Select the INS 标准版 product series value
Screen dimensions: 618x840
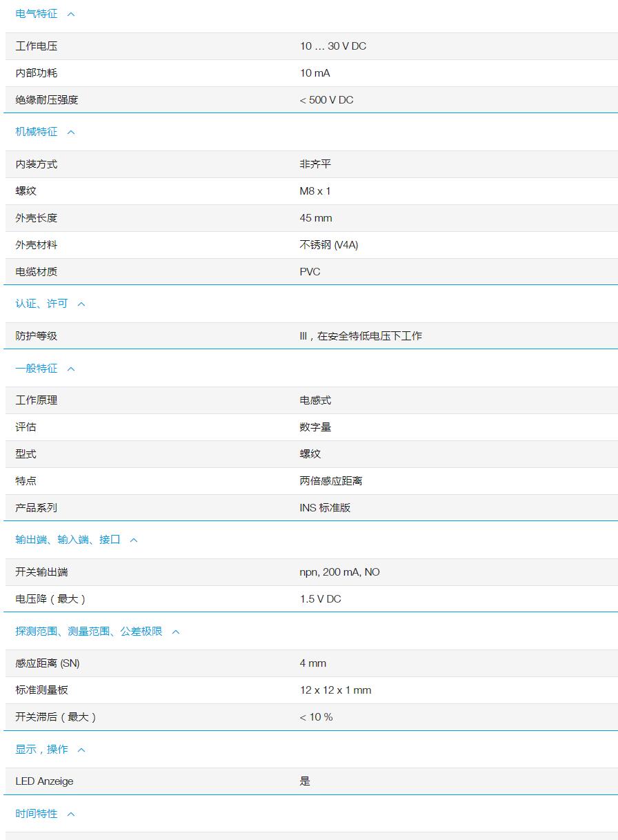point(327,507)
